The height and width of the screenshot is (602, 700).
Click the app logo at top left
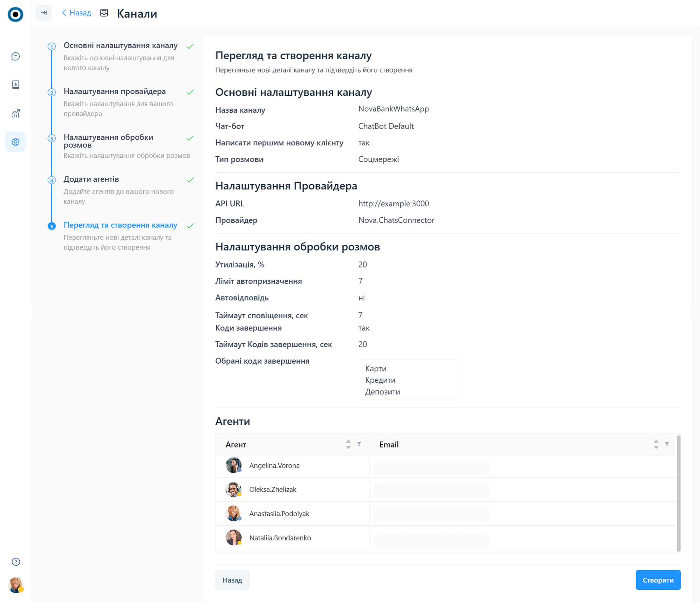pos(15,14)
